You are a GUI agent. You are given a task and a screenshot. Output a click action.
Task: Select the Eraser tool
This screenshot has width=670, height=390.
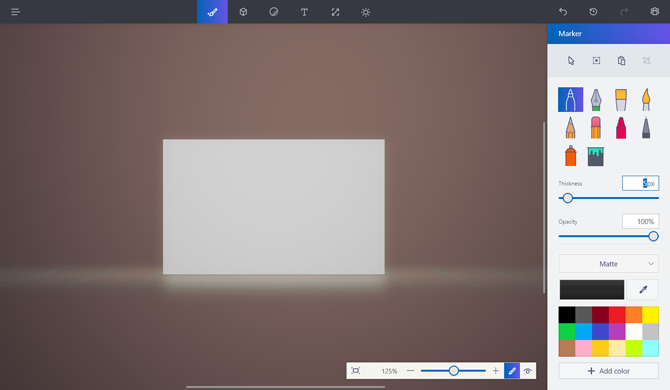coord(596,128)
